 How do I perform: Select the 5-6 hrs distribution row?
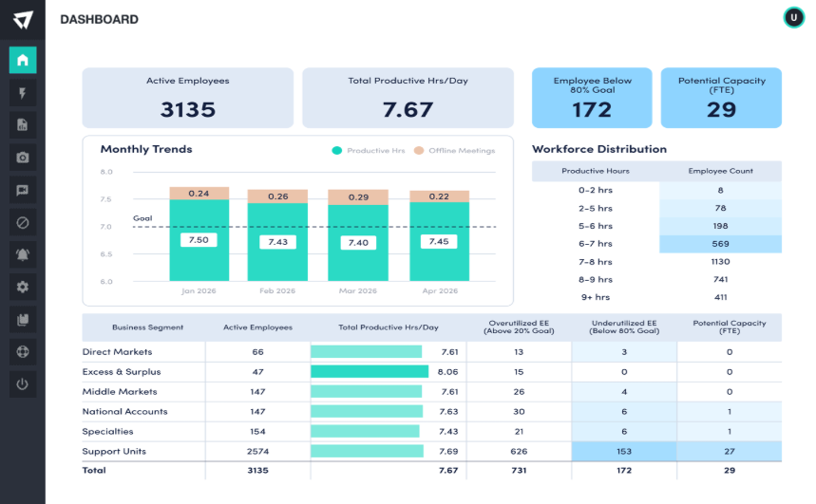tap(656, 226)
